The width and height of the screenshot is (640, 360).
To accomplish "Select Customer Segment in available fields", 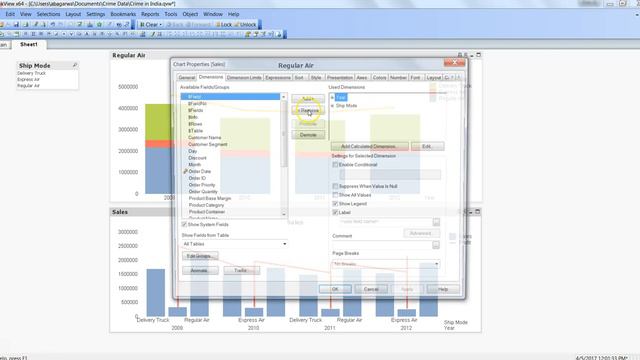I will pyautogui.click(x=208, y=144).
